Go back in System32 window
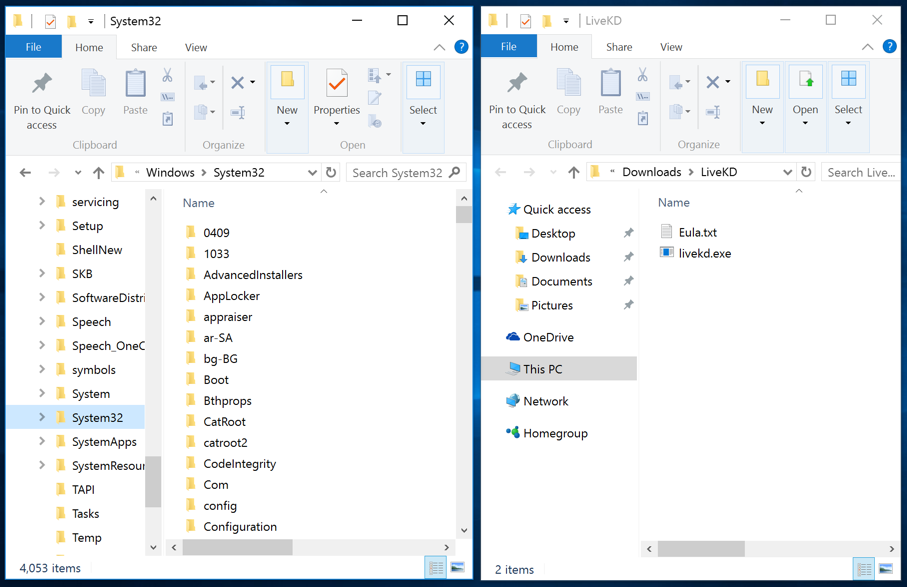 click(x=25, y=172)
